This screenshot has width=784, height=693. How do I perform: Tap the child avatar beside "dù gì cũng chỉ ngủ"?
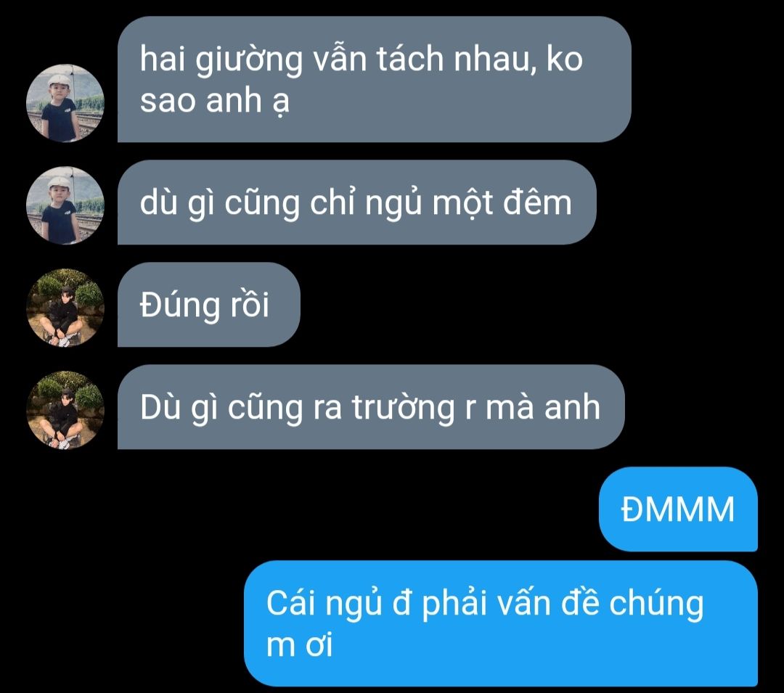(x=65, y=205)
